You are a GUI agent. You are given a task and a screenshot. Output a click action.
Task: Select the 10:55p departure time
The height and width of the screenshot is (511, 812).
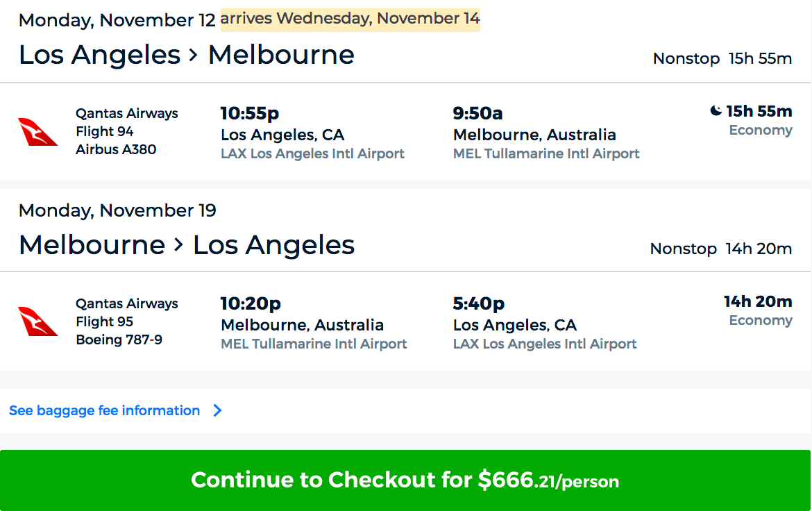[250, 112]
